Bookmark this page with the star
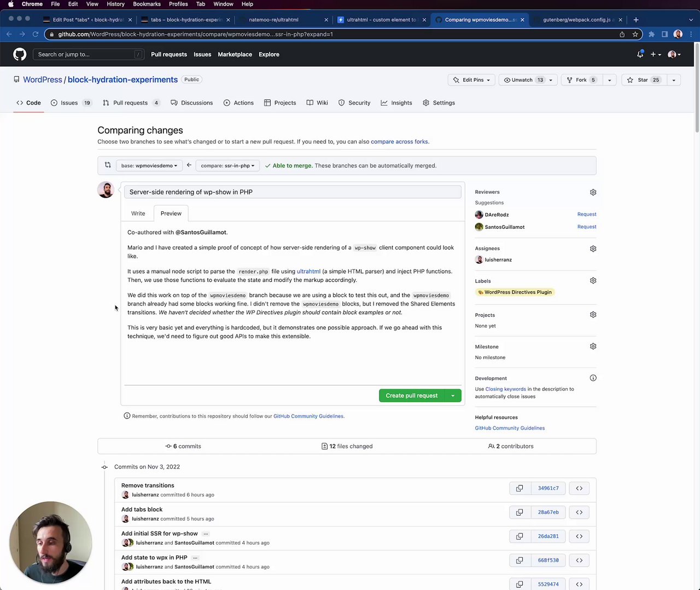Screen dimensions: 700x590 [x=635, y=34]
